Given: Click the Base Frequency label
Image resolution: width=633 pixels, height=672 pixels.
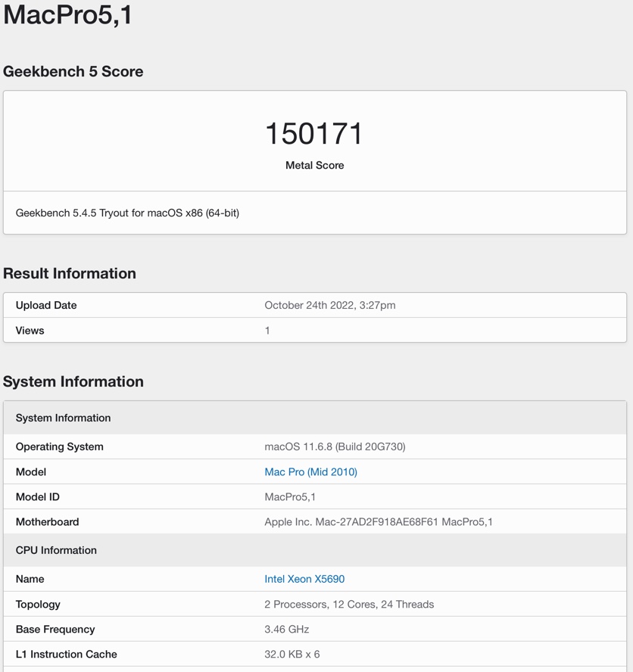Looking at the screenshot, I should click(x=55, y=629).
